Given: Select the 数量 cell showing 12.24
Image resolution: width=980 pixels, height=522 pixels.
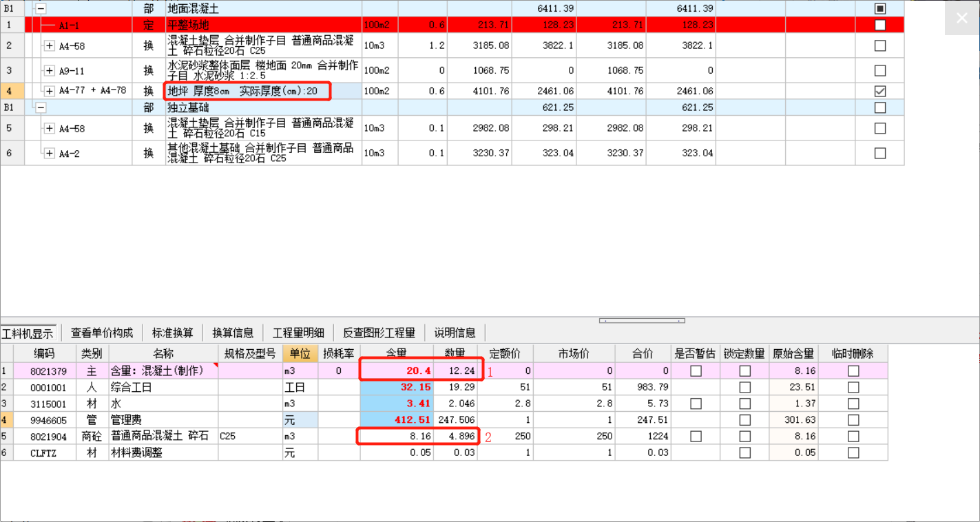Looking at the screenshot, I should (x=455, y=370).
